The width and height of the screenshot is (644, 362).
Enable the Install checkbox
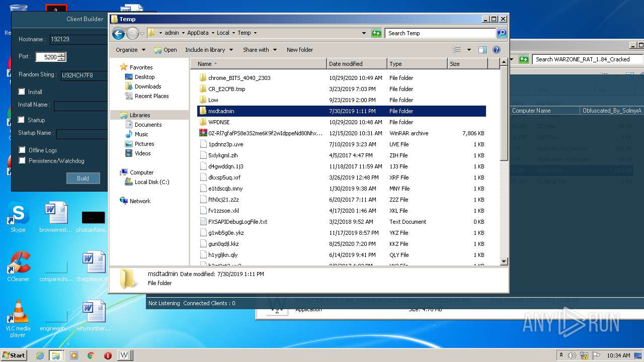coord(22,92)
